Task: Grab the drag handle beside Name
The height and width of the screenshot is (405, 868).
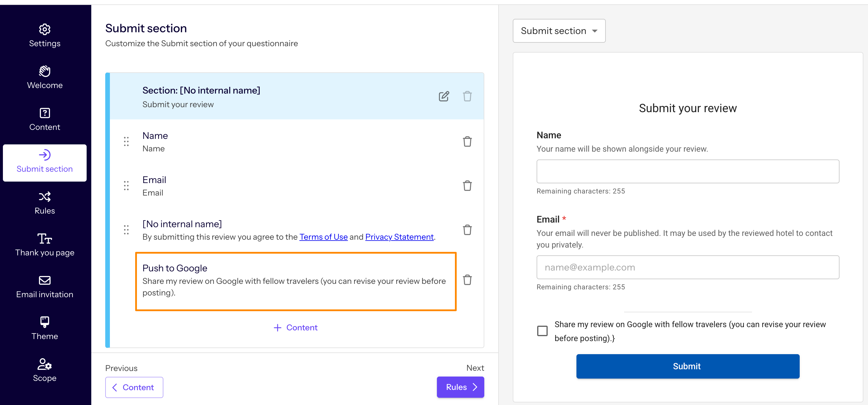Action: pyautogui.click(x=126, y=141)
